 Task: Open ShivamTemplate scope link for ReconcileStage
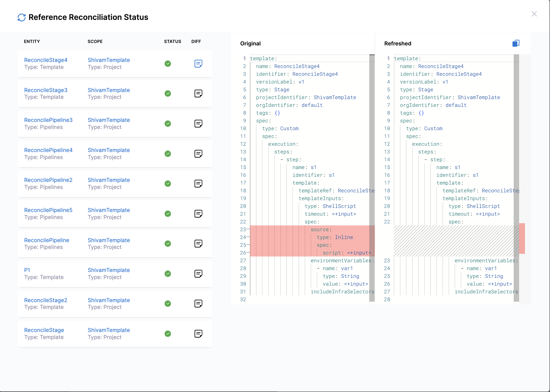coord(109,330)
